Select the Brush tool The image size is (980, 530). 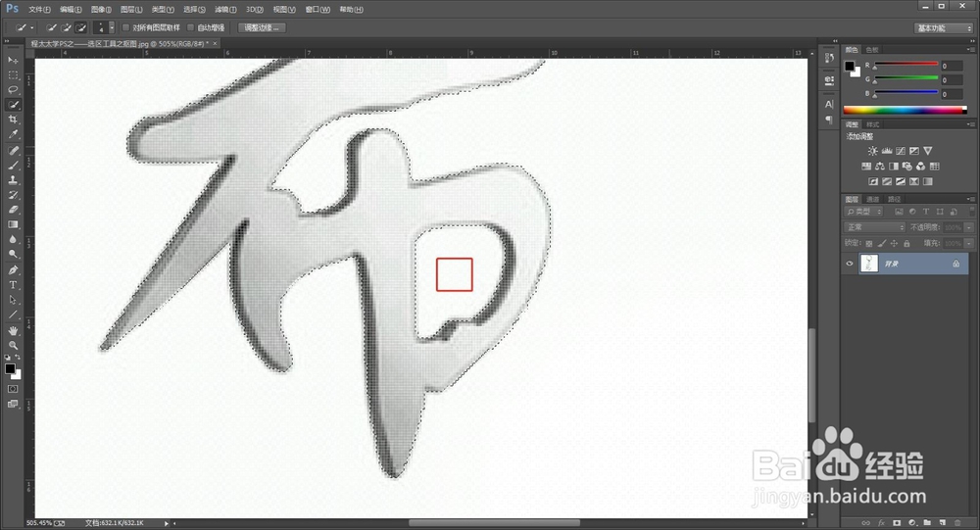coord(13,166)
